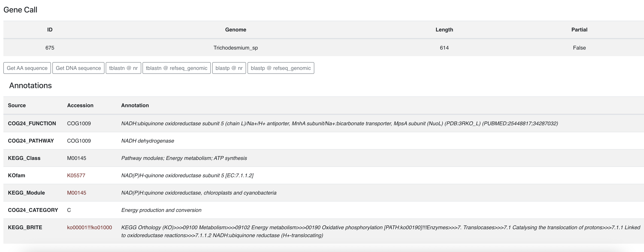Click the Accession column header
644x252 pixels.
[x=80, y=105]
